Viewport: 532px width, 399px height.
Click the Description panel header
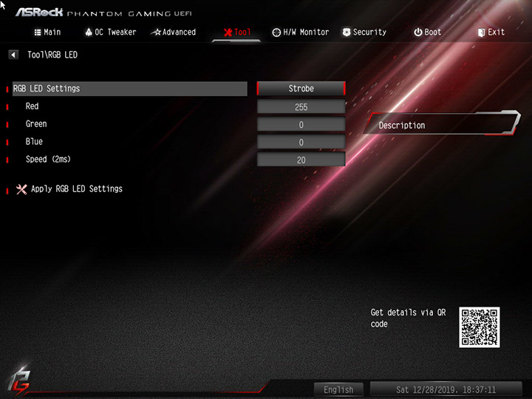click(x=441, y=125)
